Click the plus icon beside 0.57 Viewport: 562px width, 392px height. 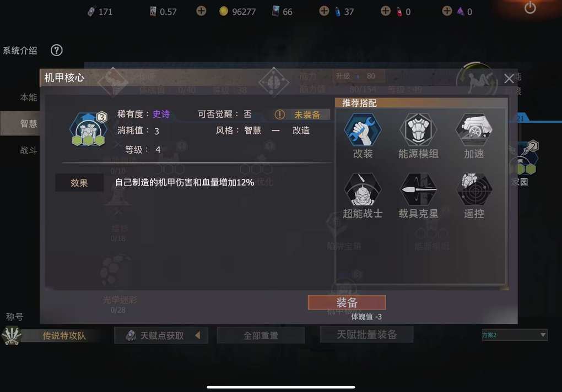pyautogui.click(x=201, y=11)
